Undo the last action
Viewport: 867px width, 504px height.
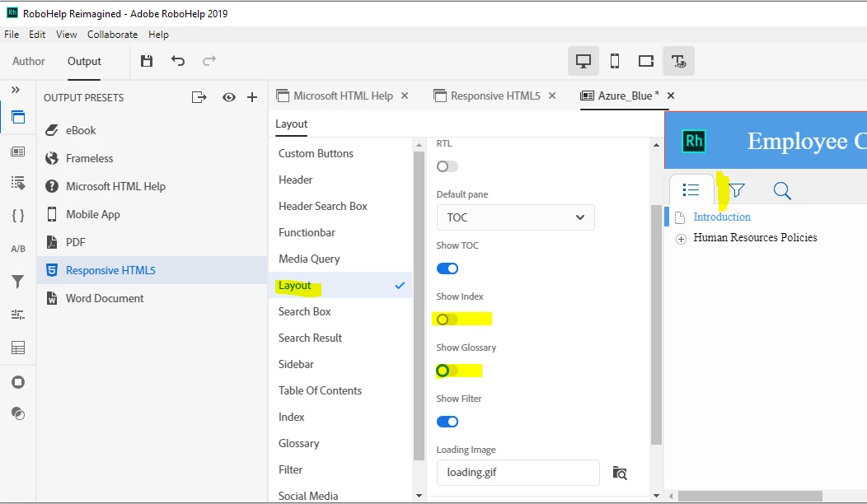click(x=177, y=61)
